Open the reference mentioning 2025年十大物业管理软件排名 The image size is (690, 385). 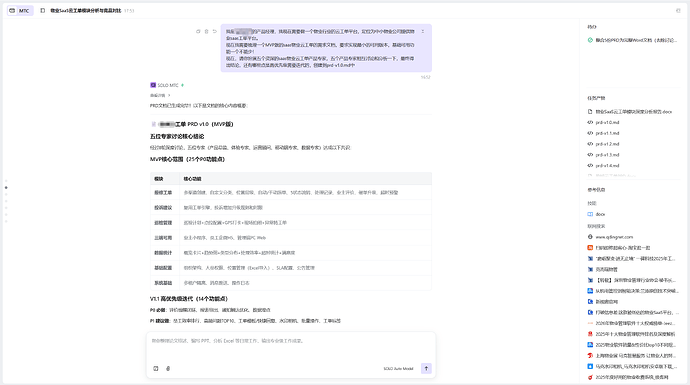(x=632, y=334)
